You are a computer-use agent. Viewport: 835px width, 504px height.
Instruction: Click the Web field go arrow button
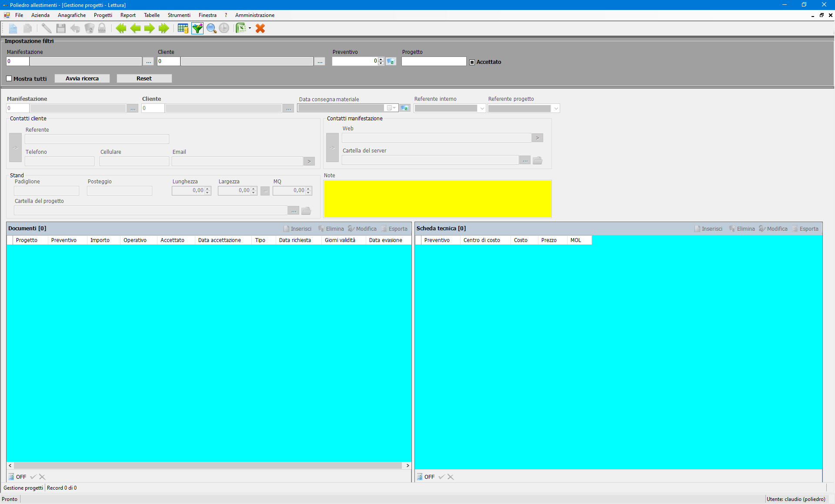[538, 138]
